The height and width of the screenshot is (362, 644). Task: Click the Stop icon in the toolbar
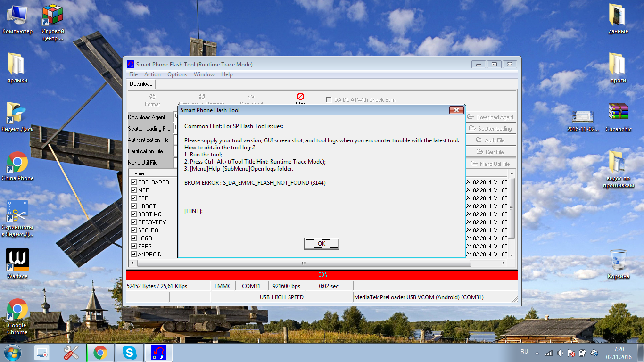pos(300,97)
